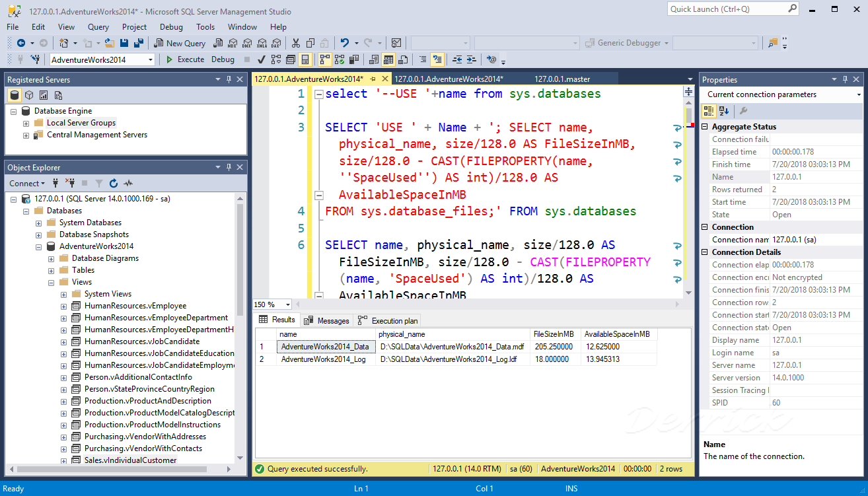
Task: Toggle the Database Engine registered servers view
Action: [x=15, y=95]
